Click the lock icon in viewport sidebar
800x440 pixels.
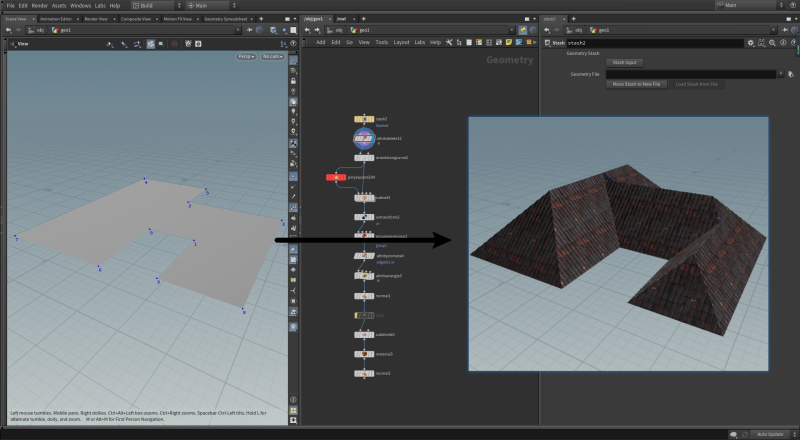(x=293, y=80)
